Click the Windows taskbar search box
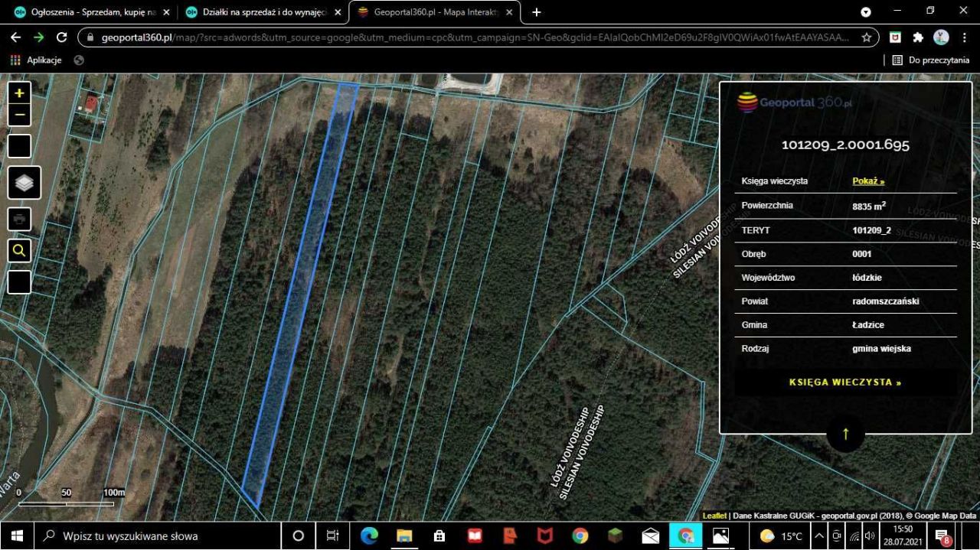The height and width of the screenshot is (550, 980). point(158,535)
